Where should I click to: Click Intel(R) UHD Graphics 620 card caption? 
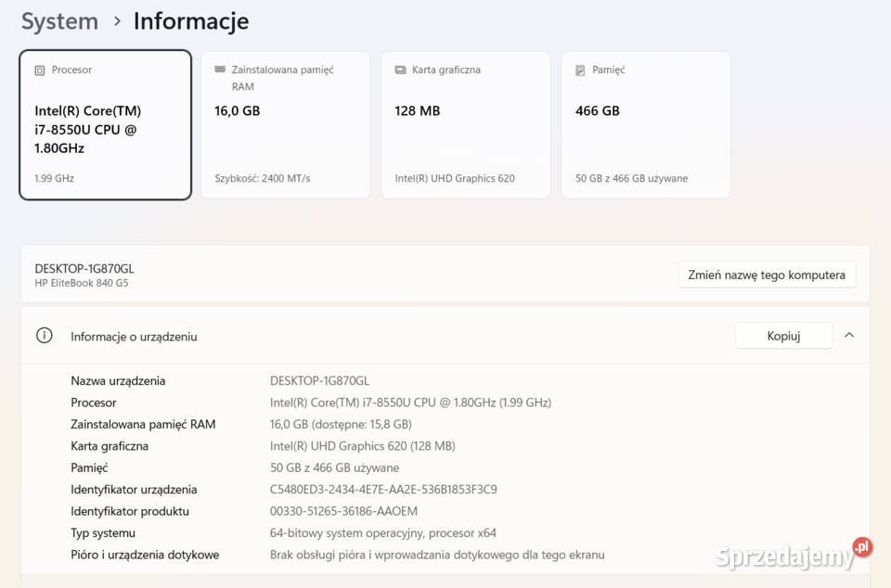click(x=455, y=178)
